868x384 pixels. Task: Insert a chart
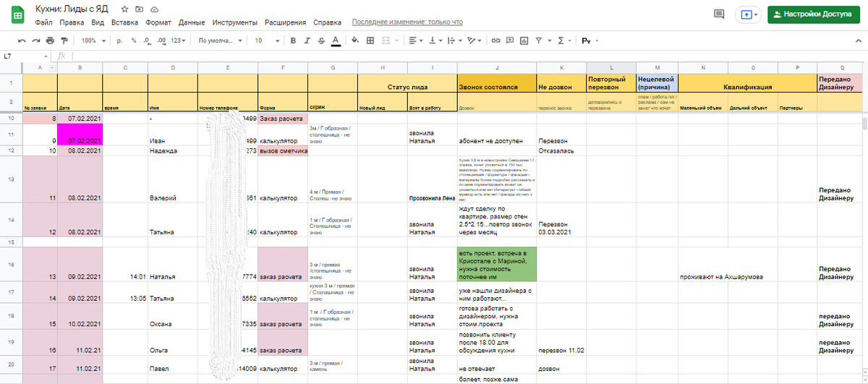pyautogui.click(x=524, y=40)
